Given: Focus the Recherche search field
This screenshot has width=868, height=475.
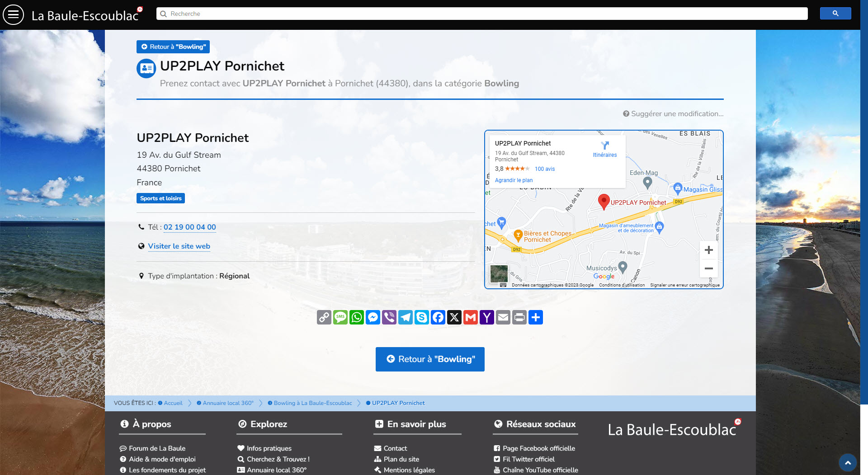Looking at the screenshot, I should pos(482,14).
